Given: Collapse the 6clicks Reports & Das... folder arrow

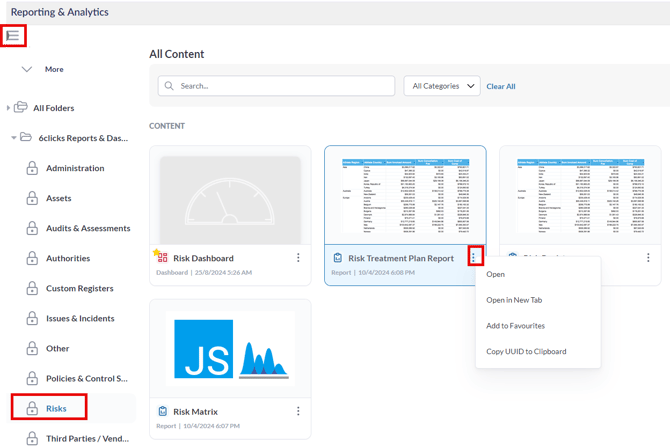Looking at the screenshot, I should coord(14,138).
